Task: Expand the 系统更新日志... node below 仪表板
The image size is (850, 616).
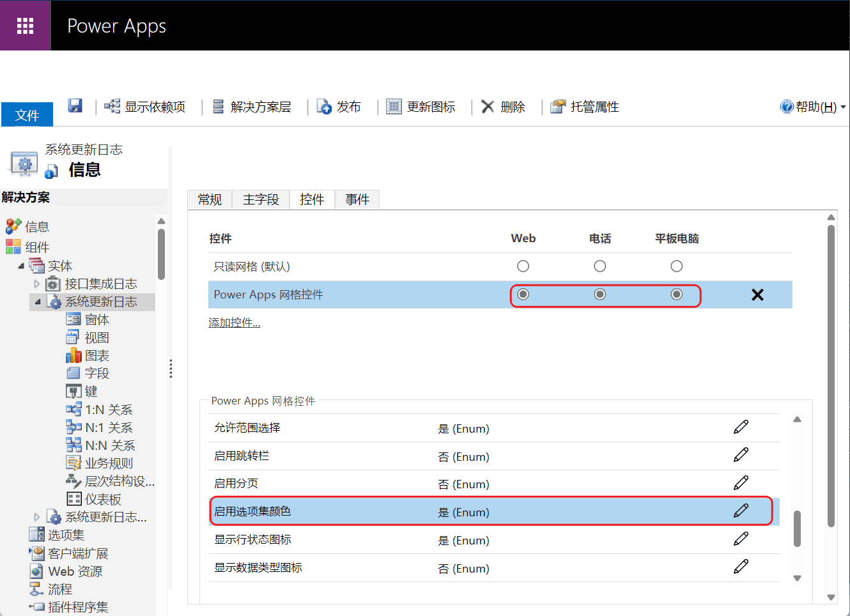Action: point(36,517)
